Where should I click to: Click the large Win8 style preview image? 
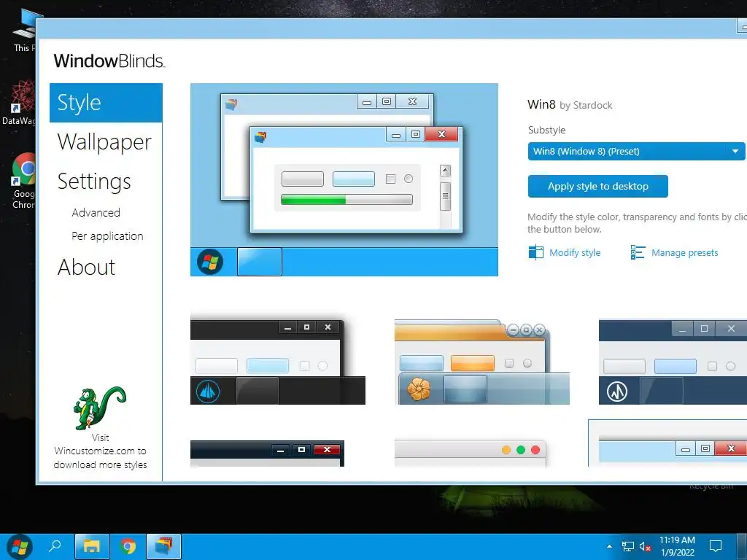tap(344, 179)
